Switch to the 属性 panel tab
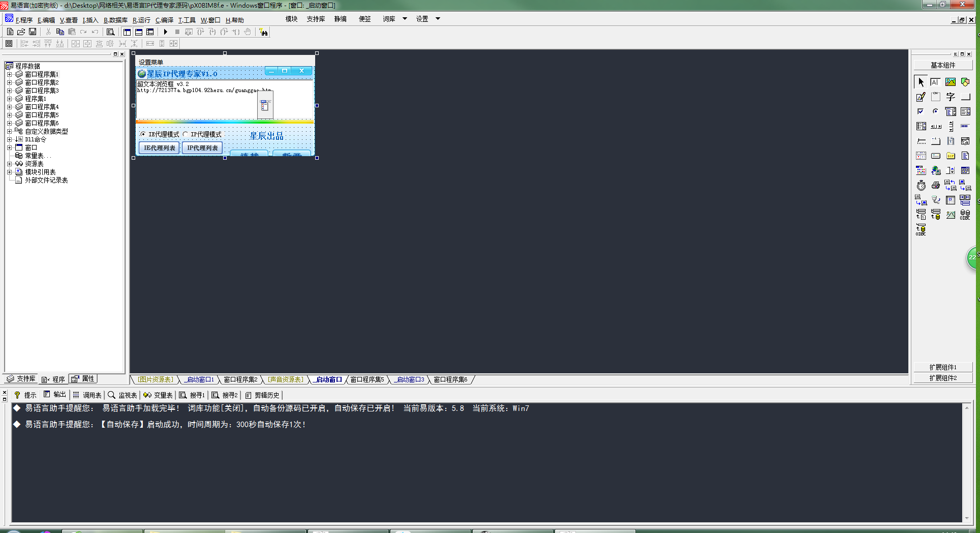 tap(83, 379)
